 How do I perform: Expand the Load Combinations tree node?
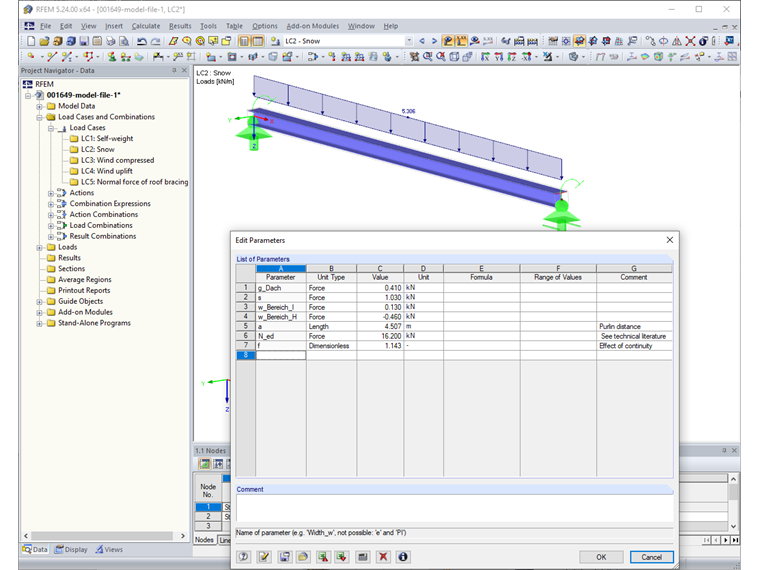(x=51, y=225)
